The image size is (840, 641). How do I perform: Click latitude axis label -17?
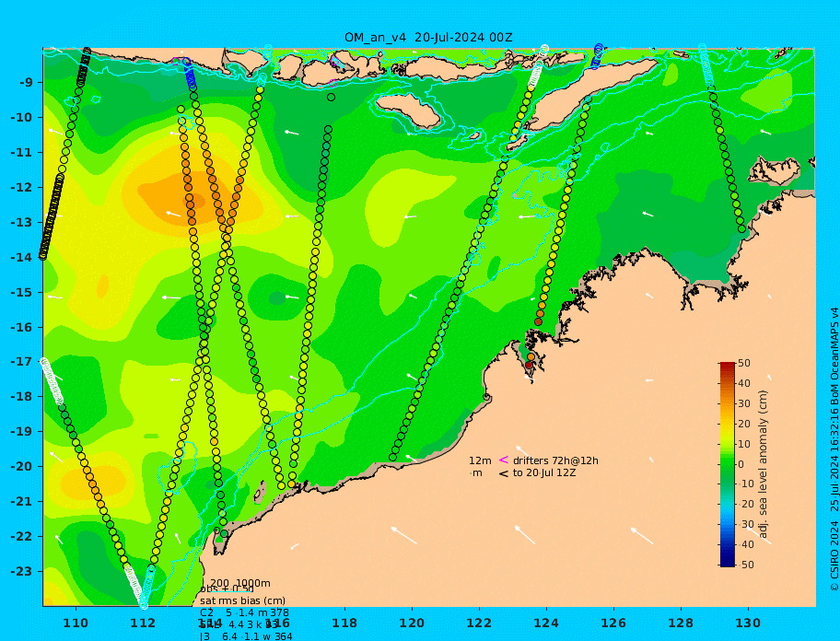click(21, 362)
